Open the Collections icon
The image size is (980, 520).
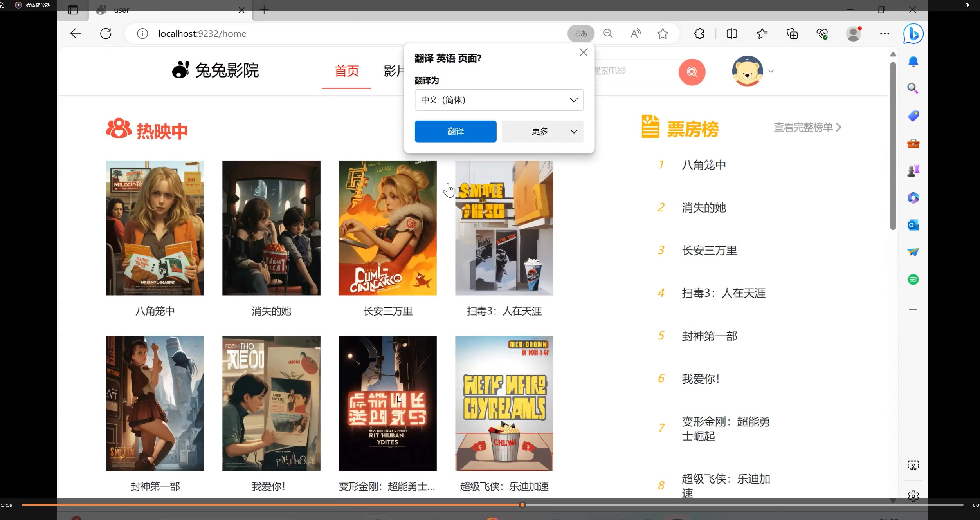point(792,34)
